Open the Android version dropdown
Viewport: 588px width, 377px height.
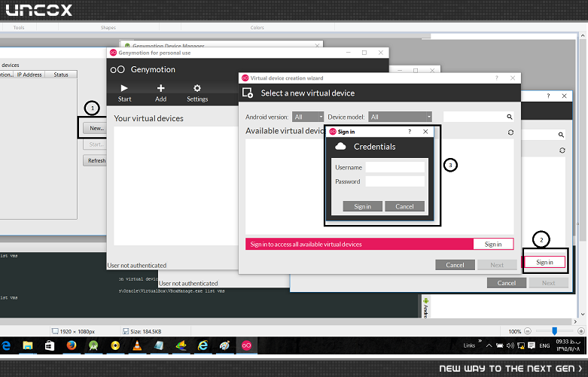point(308,117)
